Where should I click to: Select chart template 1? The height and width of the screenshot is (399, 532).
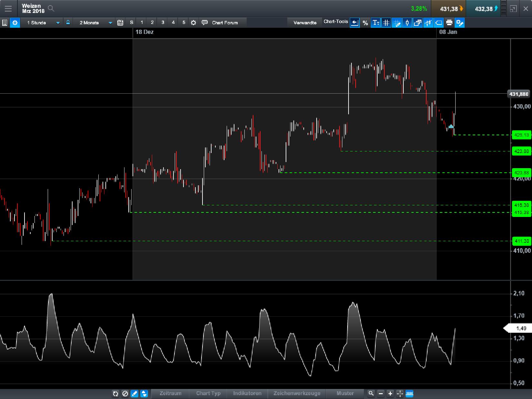click(142, 23)
